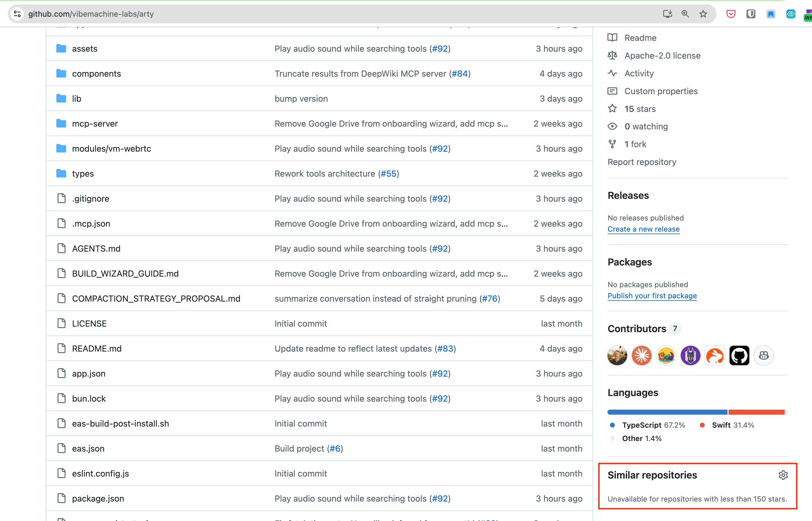The height and width of the screenshot is (521, 812).
Task: Click Publish your first package link
Action: (652, 296)
